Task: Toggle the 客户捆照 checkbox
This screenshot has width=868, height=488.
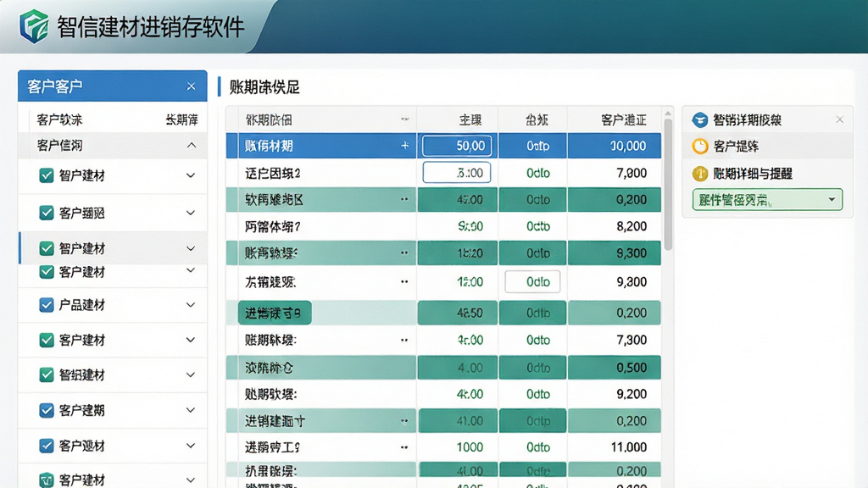Action: click(47, 213)
